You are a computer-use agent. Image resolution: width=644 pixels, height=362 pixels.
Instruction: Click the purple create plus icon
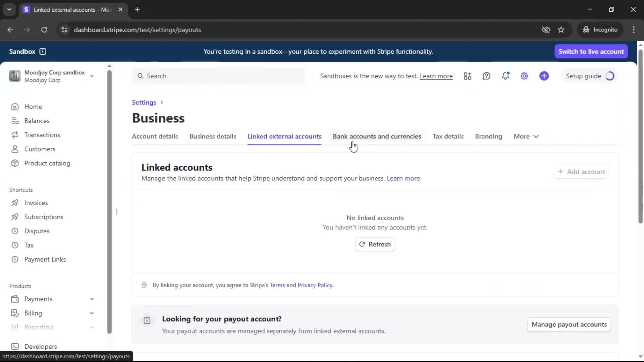[544, 76]
